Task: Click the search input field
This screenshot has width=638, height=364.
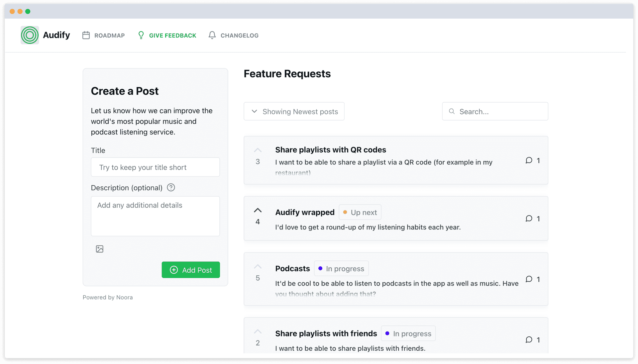Action: (x=495, y=111)
